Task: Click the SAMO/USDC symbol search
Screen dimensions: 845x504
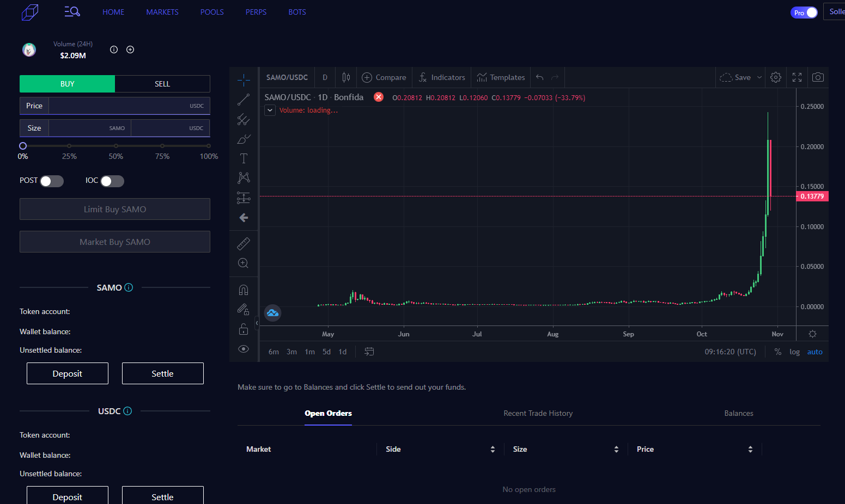Action: click(x=287, y=77)
